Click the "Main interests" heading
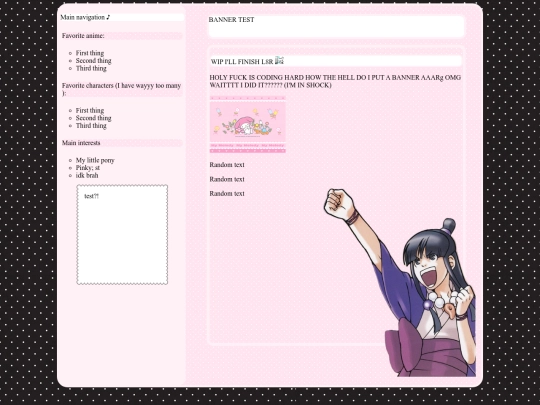540x405 pixels. 81,143
